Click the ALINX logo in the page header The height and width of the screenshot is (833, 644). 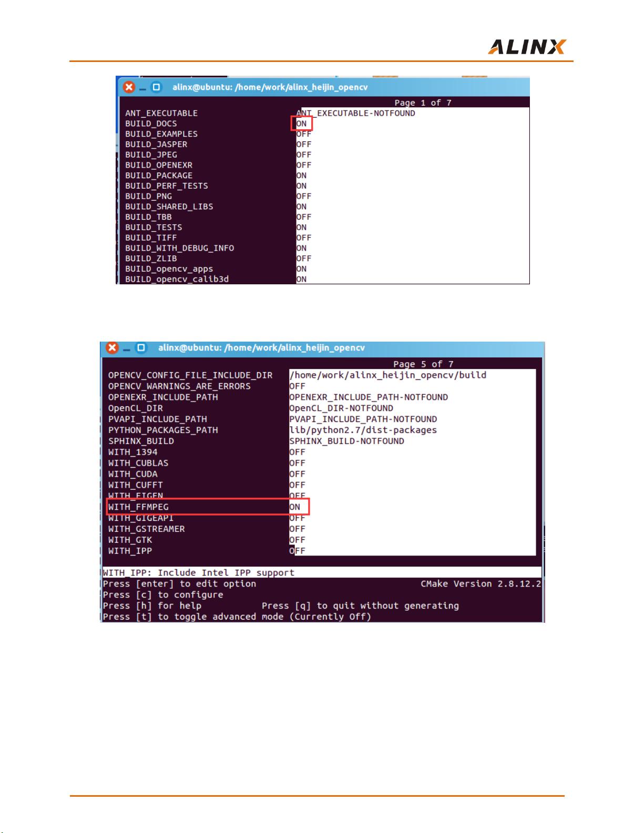pyautogui.click(x=527, y=47)
